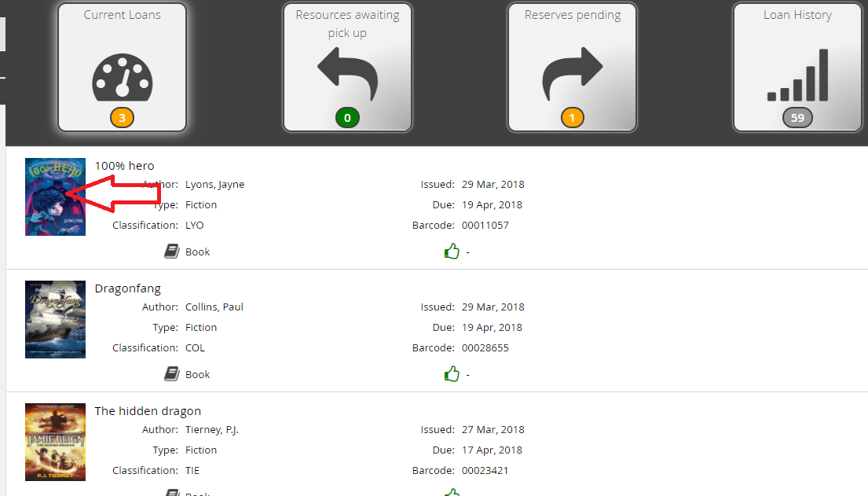The width and height of the screenshot is (868, 496).
Task: Click the orange 3 badge on Current Loans
Action: coord(122,119)
